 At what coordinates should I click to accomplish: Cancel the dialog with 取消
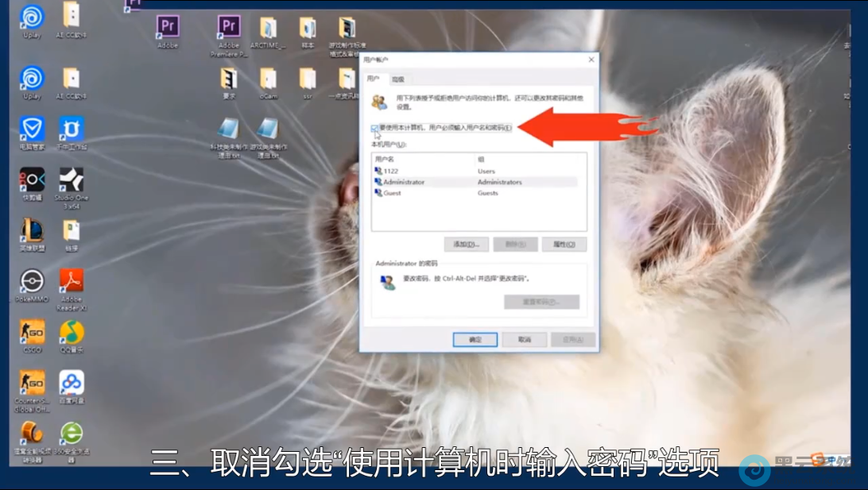pyautogui.click(x=525, y=339)
